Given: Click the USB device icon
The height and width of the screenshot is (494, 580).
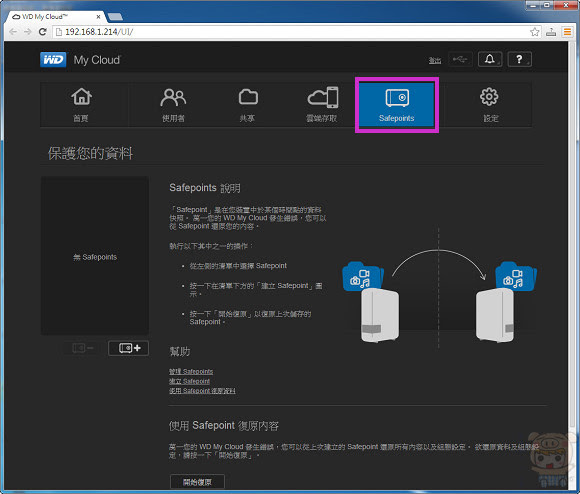Looking at the screenshot, I should 461,59.
